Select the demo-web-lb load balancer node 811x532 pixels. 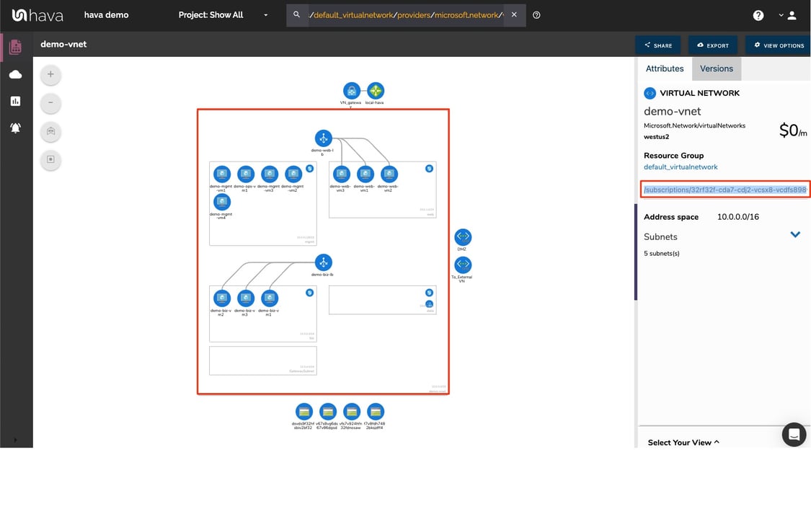[x=323, y=139]
